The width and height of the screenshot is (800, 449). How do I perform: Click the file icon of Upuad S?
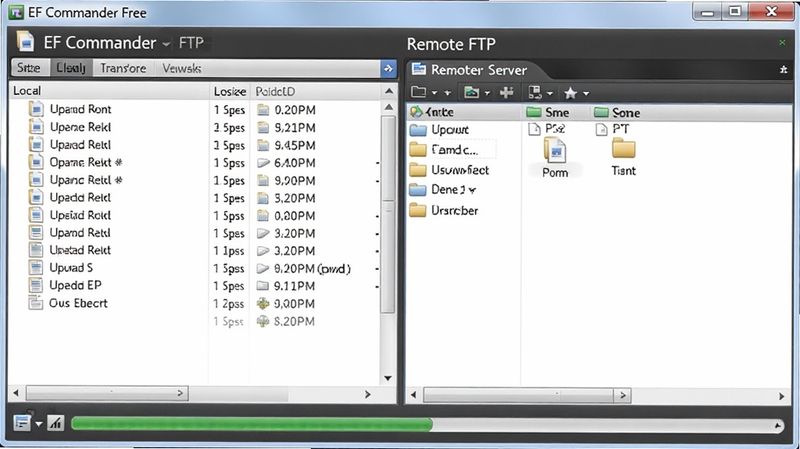(x=36, y=267)
